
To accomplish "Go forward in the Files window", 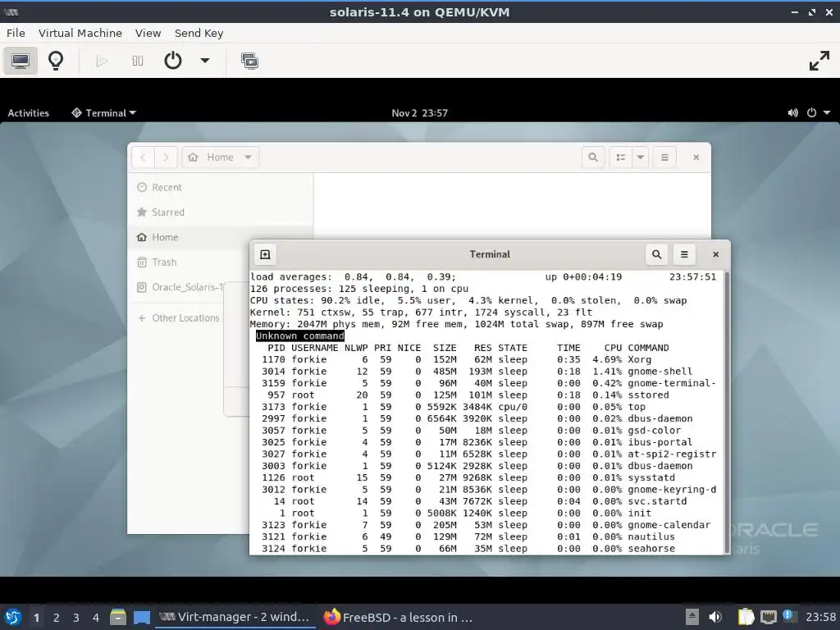I will click(x=166, y=157).
